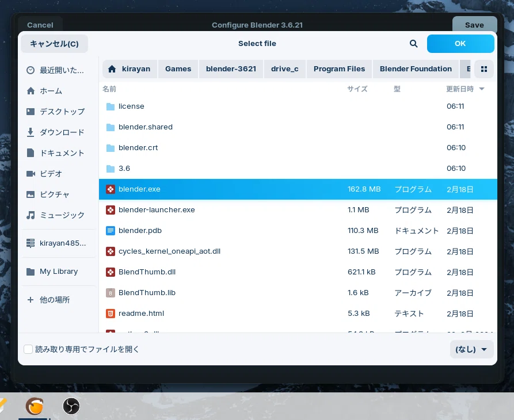The width and height of the screenshot is (514, 420).
Task: Go to the Games breadcrumb
Action: coord(178,69)
